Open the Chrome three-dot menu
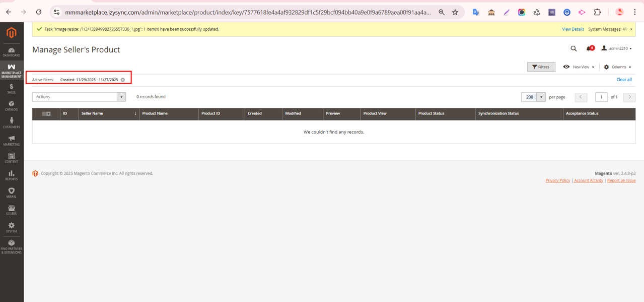 pos(634,12)
